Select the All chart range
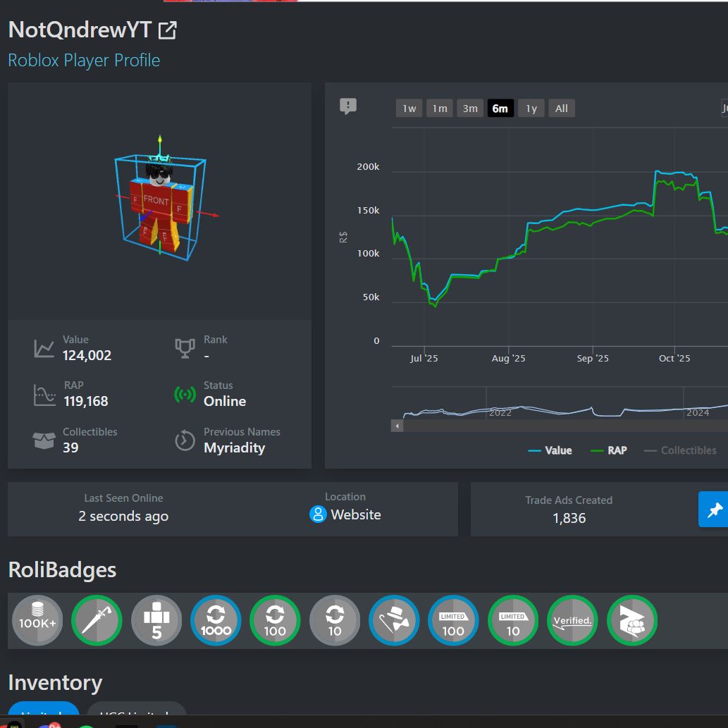Screen dimensions: 728x728 (x=562, y=109)
